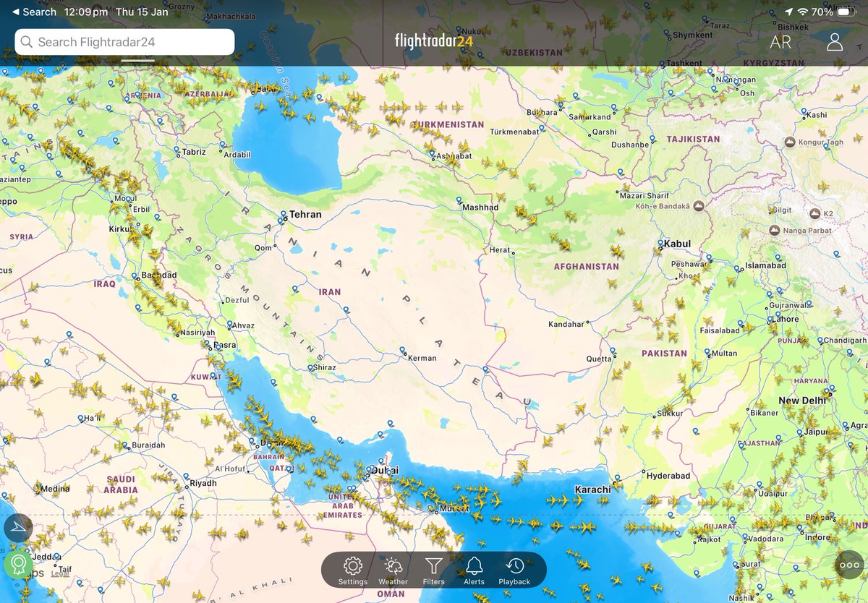Select the Shiraz airport pin
This screenshot has height=603, width=868.
tap(310, 367)
